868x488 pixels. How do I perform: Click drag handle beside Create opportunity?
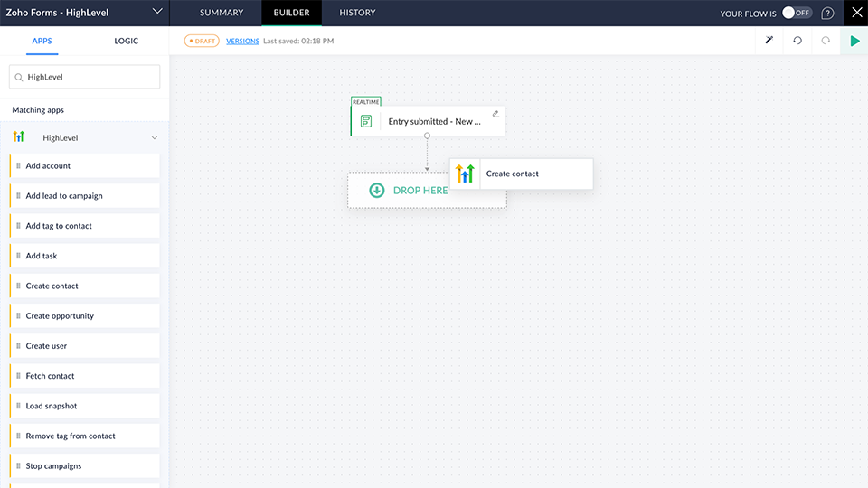[18, 316]
